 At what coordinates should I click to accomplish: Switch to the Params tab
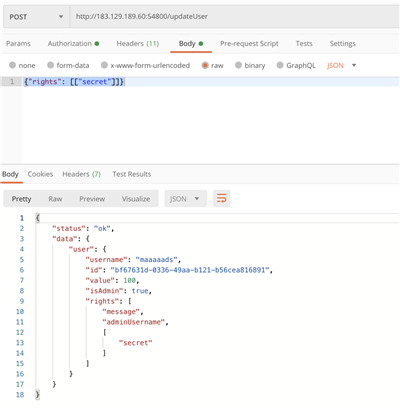pyautogui.click(x=18, y=44)
